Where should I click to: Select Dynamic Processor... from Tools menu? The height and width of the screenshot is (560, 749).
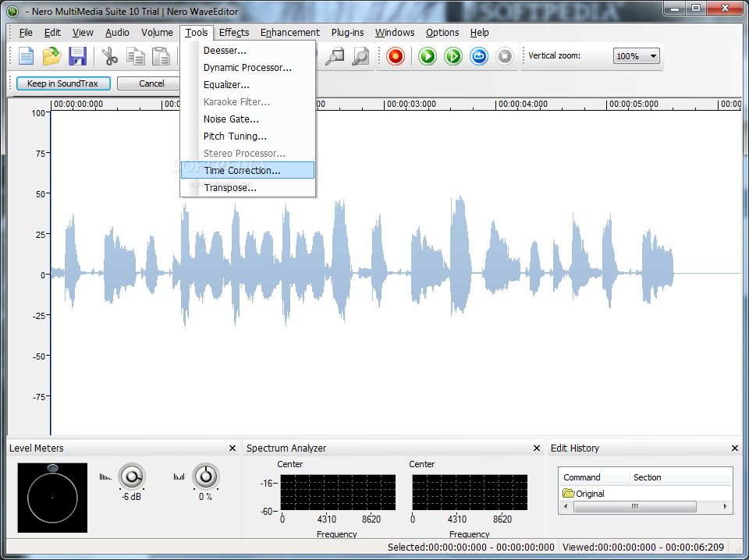point(247,68)
